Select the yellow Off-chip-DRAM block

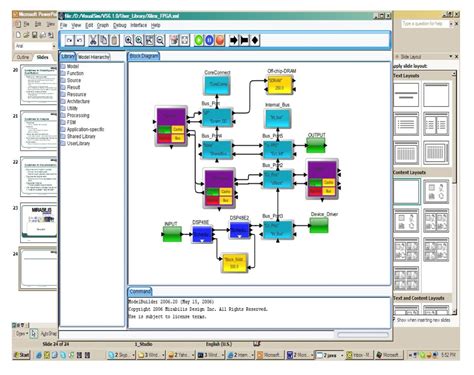click(279, 85)
